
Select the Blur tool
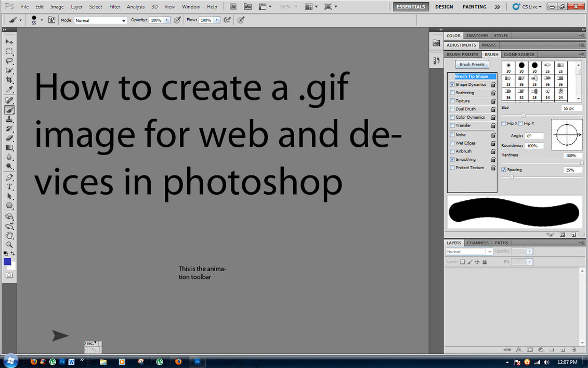(x=9, y=157)
